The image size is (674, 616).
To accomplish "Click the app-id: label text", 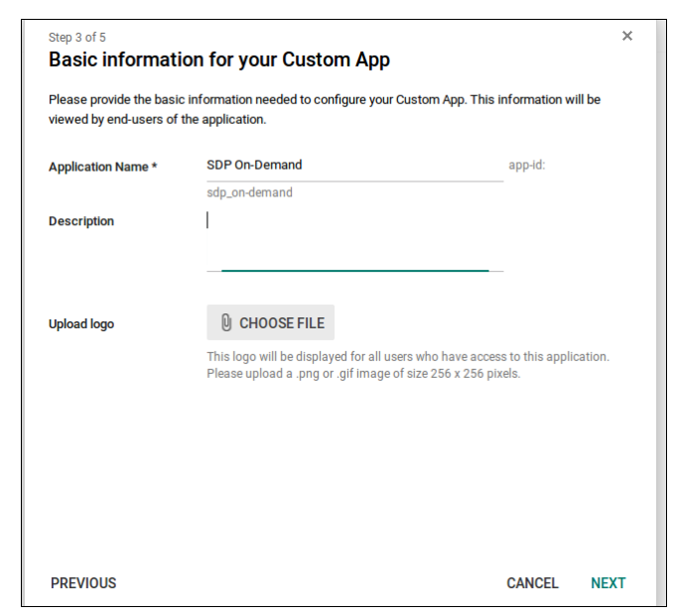I will pyautogui.click(x=527, y=166).
